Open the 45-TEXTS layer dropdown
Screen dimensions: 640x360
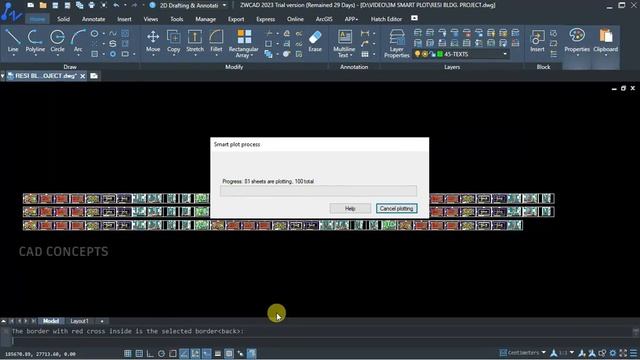click(x=505, y=54)
